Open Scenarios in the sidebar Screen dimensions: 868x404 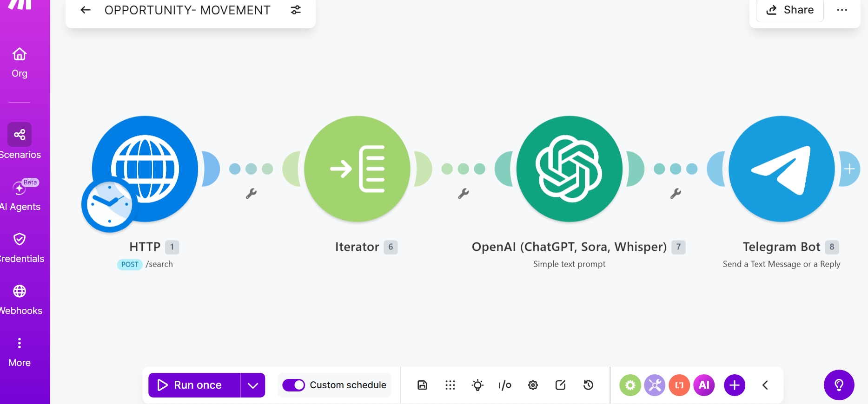20,142
